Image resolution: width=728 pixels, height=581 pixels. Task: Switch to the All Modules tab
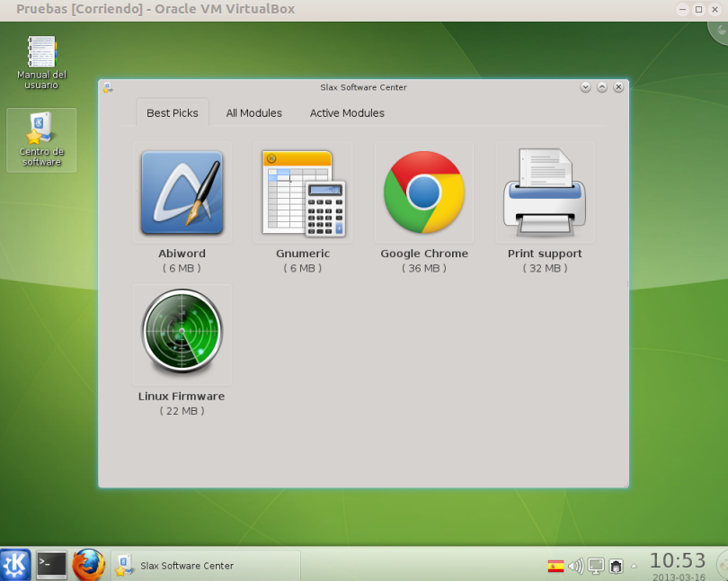tap(253, 113)
